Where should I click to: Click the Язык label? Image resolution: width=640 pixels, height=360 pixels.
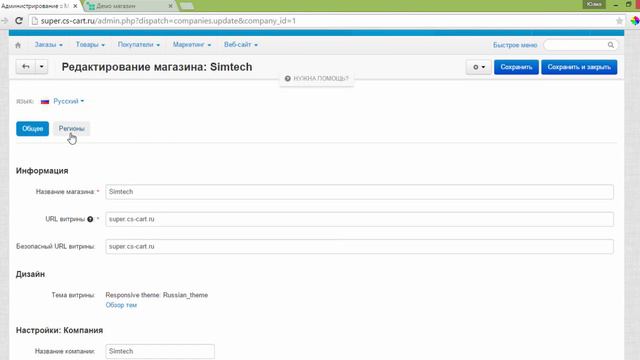pyautogui.click(x=25, y=101)
